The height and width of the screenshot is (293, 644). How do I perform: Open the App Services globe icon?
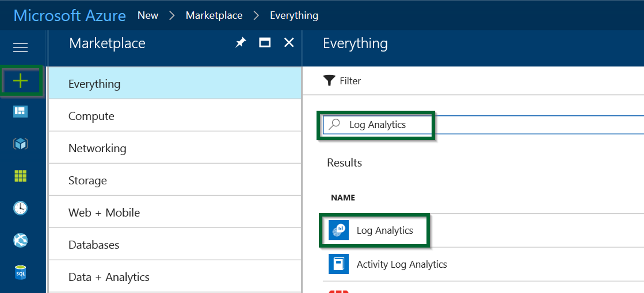click(20, 240)
